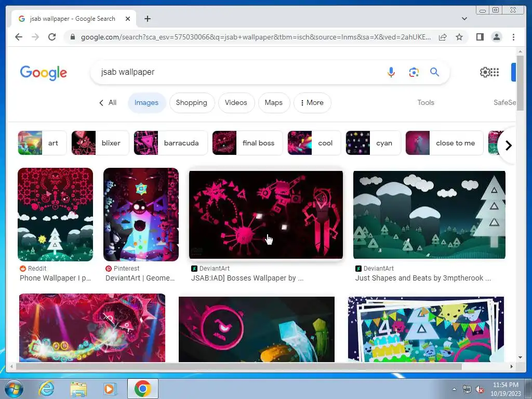
Task: Open the Pinterest Geometry image thumbnail
Action: pyautogui.click(x=141, y=215)
